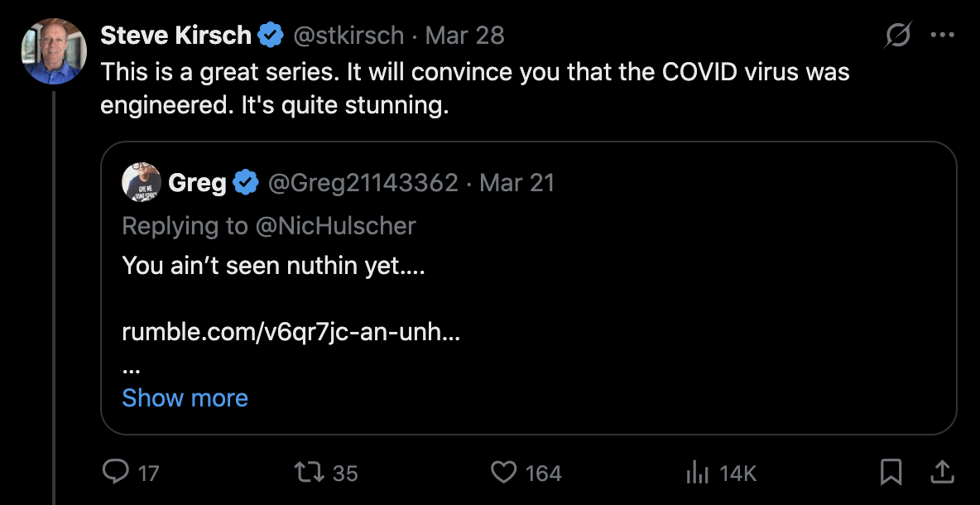Open Steve Kirsch's profile picture

(54, 51)
